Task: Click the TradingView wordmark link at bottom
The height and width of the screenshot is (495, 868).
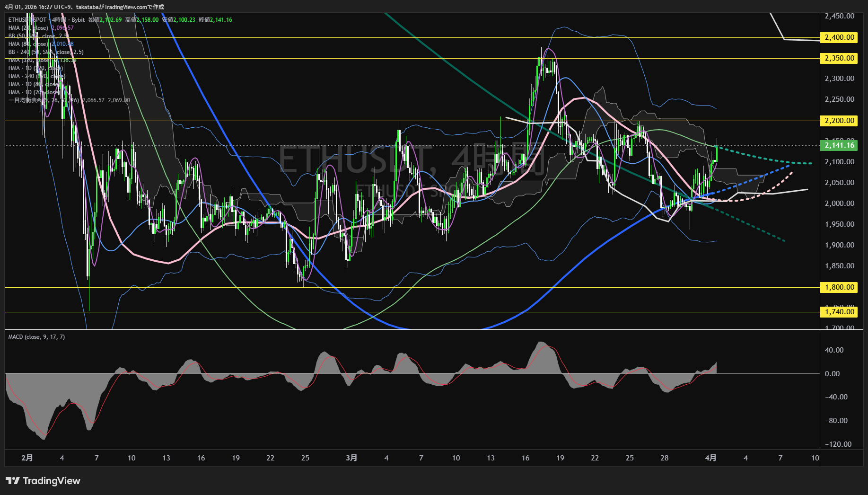Action: coord(52,481)
